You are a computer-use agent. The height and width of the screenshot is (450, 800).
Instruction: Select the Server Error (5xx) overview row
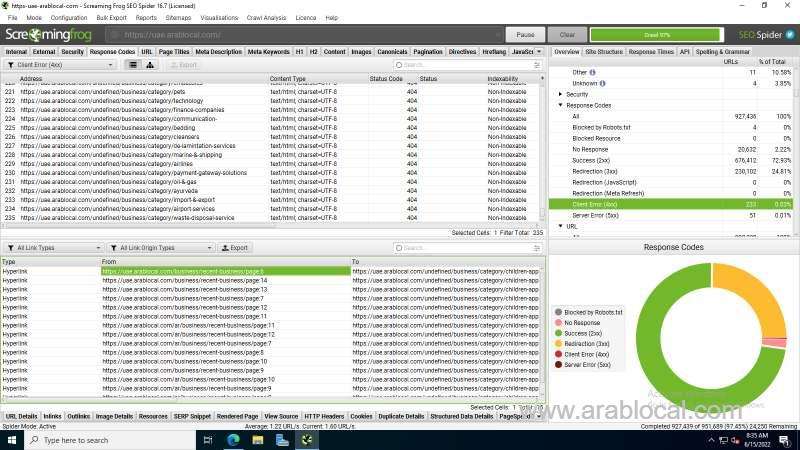coord(671,215)
